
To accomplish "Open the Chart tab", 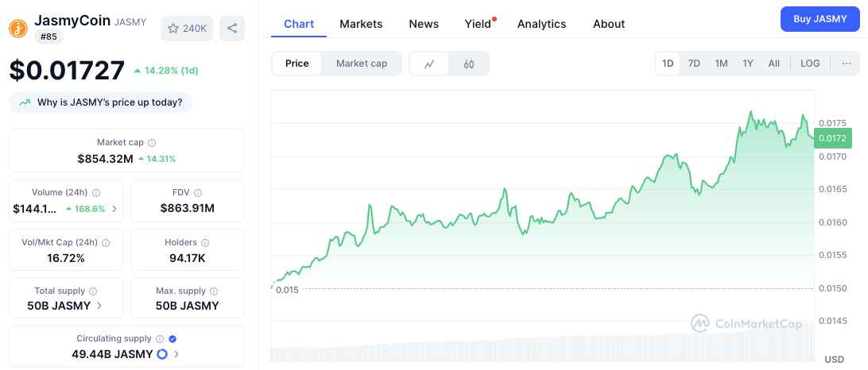I will click(299, 24).
